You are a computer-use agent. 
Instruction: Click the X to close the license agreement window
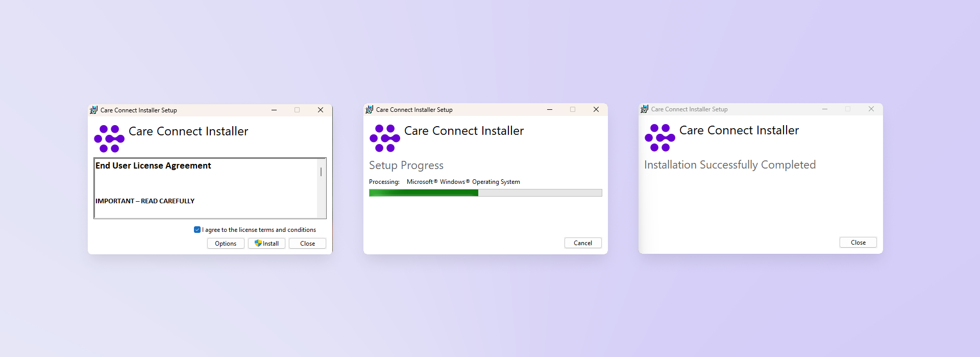pos(321,110)
